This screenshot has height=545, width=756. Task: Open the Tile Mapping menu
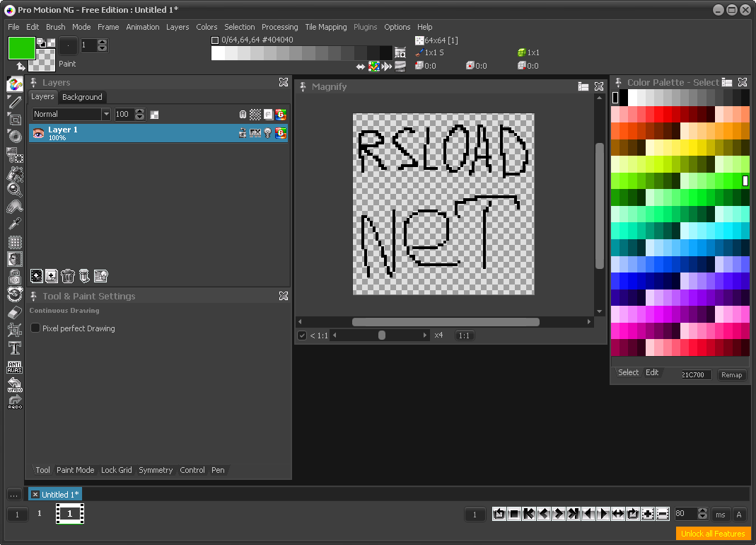point(325,27)
